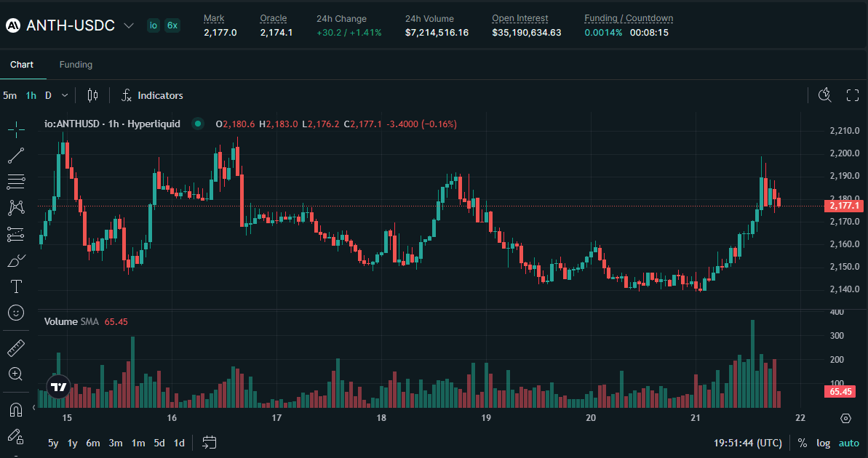The height and width of the screenshot is (458, 868).
Task: Open quick search lightning icon
Action: tap(825, 95)
